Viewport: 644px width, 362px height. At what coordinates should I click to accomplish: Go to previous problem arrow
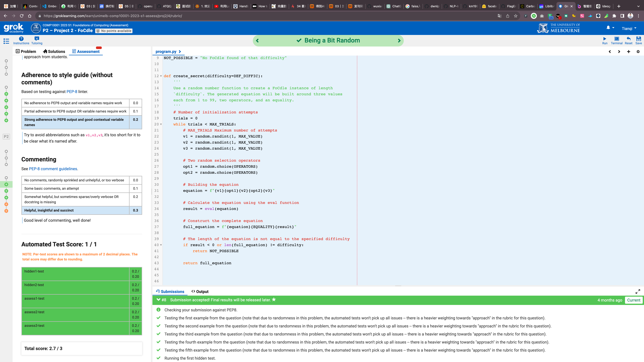[x=257, y=41]
